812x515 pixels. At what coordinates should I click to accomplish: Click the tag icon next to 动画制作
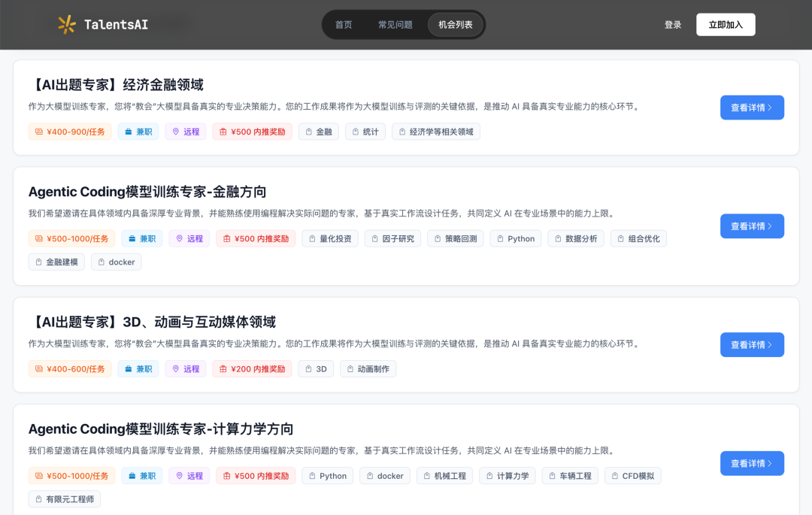[x=350, y=368]
